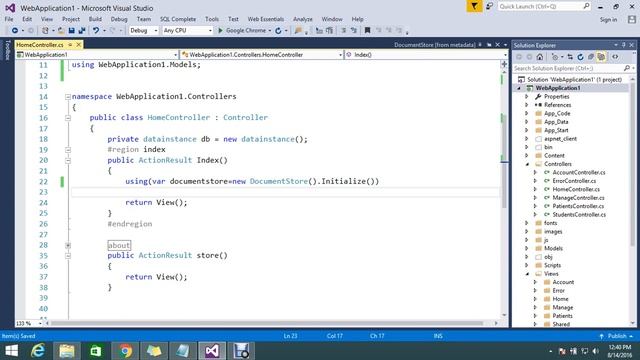Click the New Project toolbar icon
Viewport: 640px width, 360px height.
tap(45, 31)
